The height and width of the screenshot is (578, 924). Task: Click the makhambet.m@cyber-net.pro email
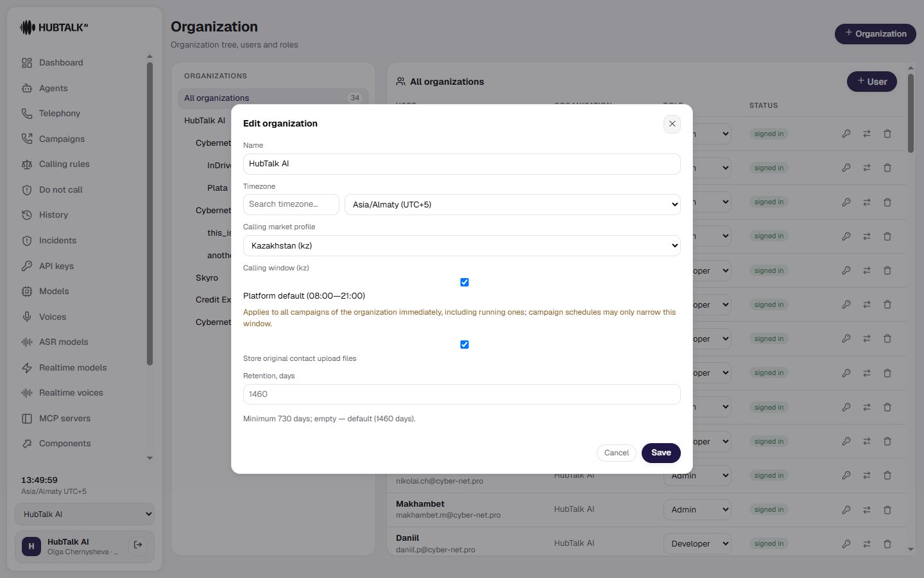tap(448, 515)
